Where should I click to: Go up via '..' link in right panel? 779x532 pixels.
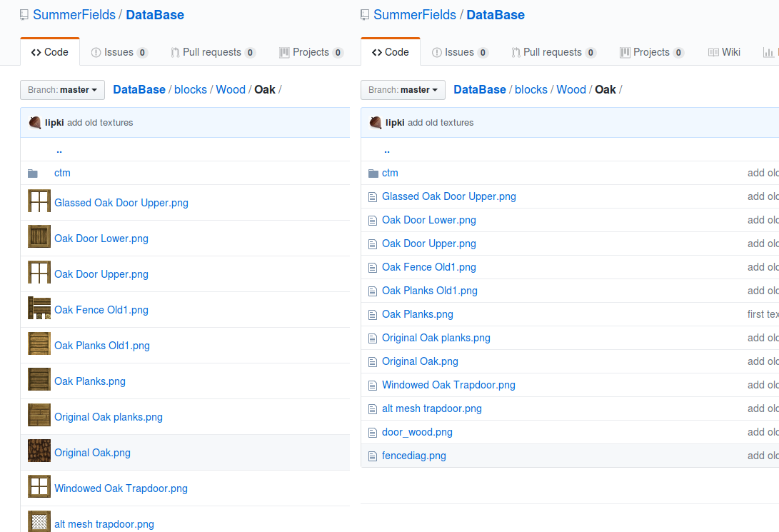pos(387,149)
